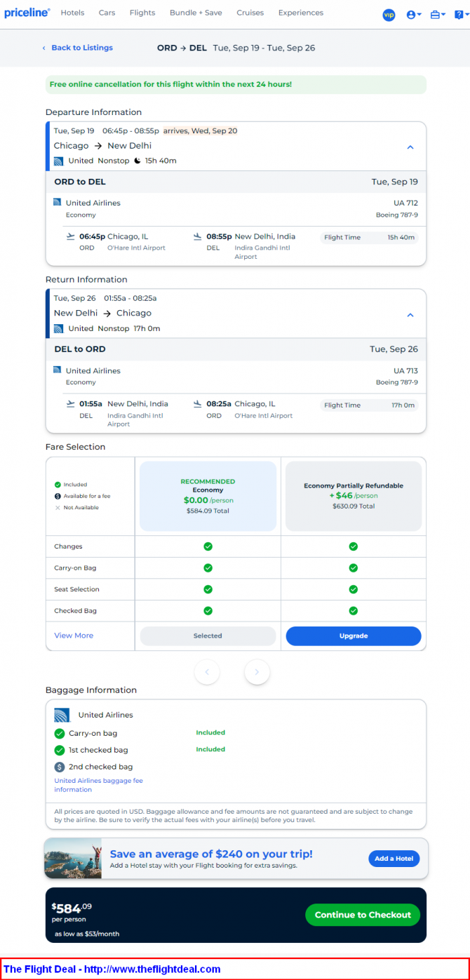Upgrade to Economy Partially Refundable fare
Image resolution: width=470 pixels, height=980 pixels.
[353, 636]
